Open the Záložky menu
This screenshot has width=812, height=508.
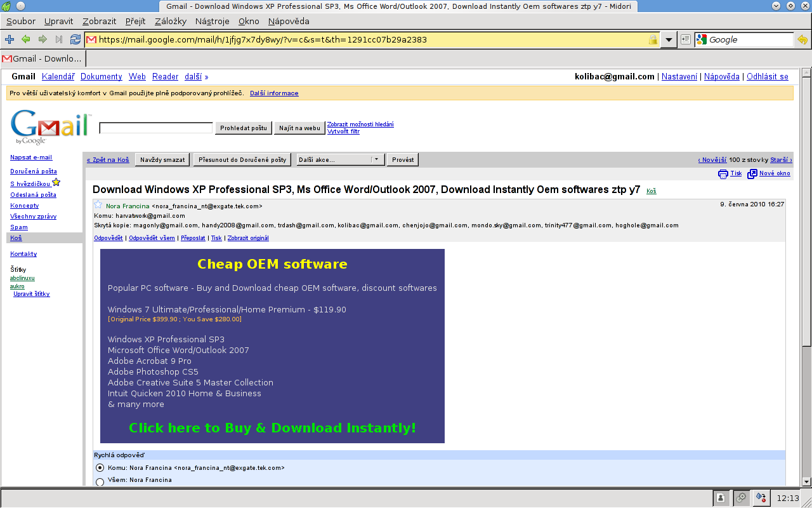[x=171, y=21]
